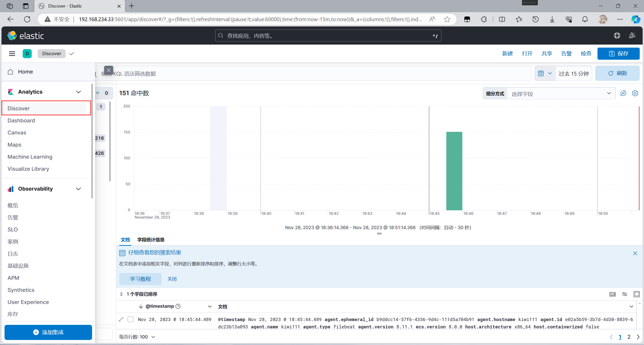Open rows per page dropdown
This screenshot has width=644, height=345.
137,337
